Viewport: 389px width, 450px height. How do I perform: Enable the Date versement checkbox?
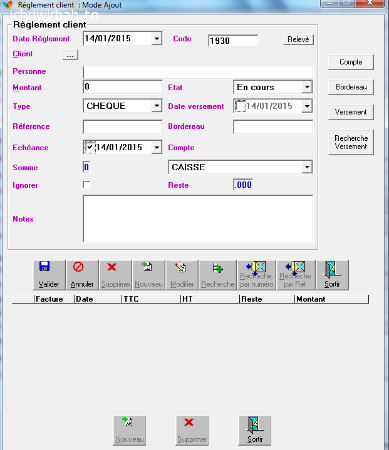tap(240, 106)
